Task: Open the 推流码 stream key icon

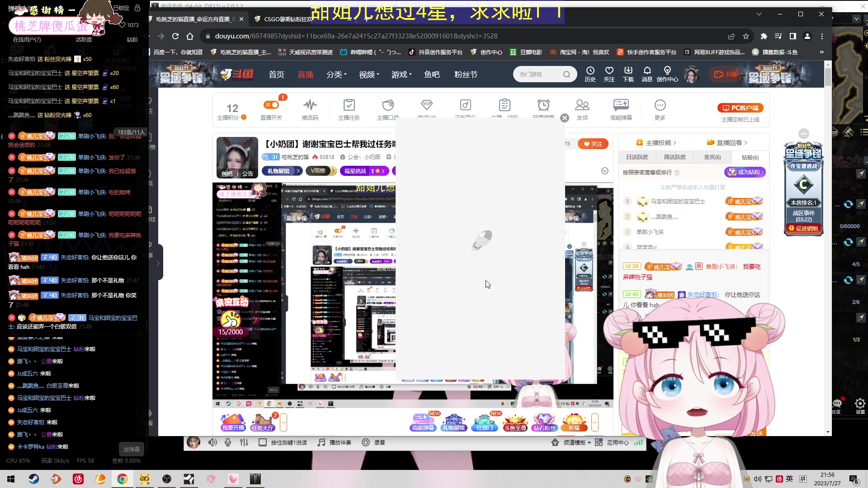Action: click(310, 110)
